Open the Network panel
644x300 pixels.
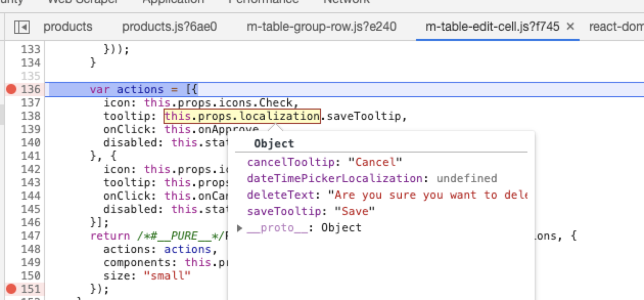(x=346, y=2)
